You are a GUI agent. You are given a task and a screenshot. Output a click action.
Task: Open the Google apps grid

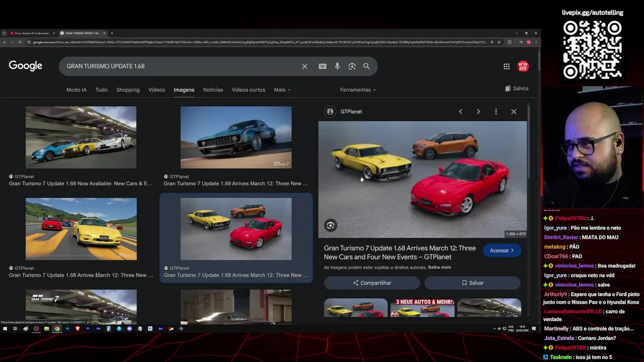[x=507, y=66]
